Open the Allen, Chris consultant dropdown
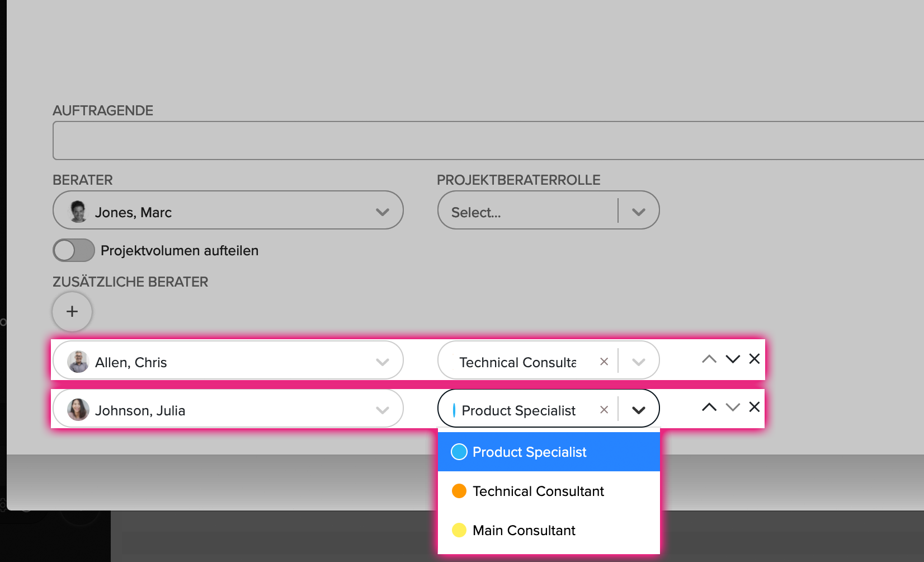 pyautogui.click(x=228, y=360)
